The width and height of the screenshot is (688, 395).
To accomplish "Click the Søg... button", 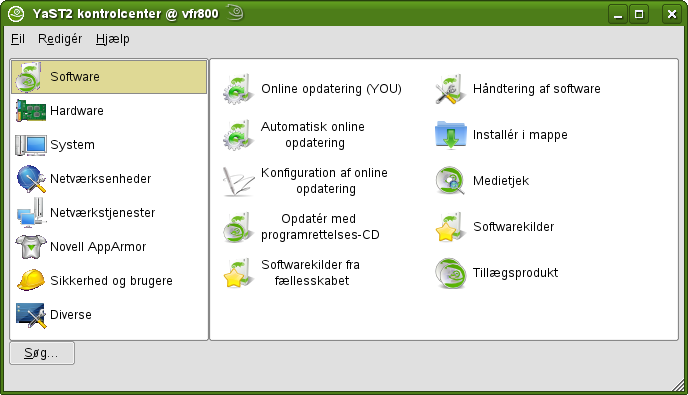I will click(42, 353).
